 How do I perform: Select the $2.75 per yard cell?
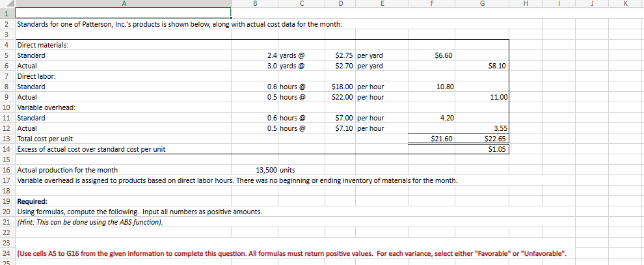341,55
